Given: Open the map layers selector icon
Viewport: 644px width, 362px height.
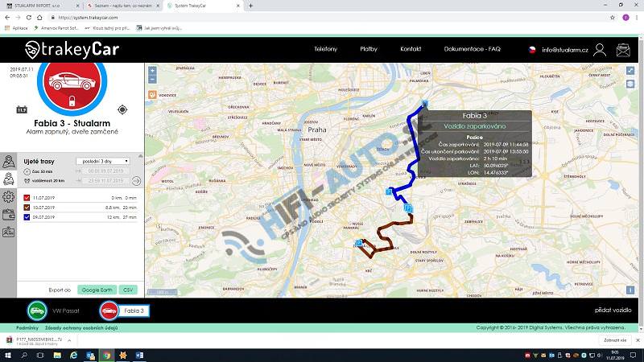Looking at the screenshot, I should point(630,84).
